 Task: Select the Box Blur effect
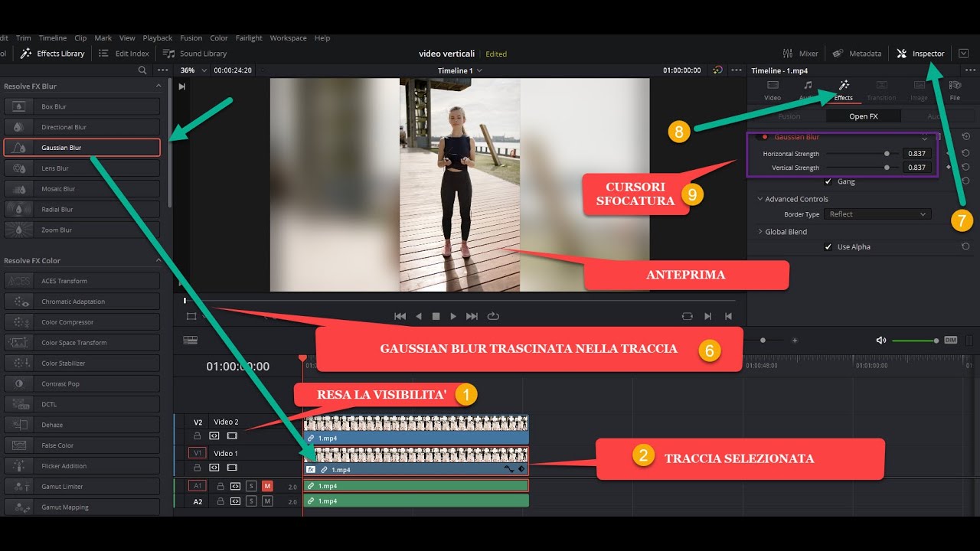[82, 106]
